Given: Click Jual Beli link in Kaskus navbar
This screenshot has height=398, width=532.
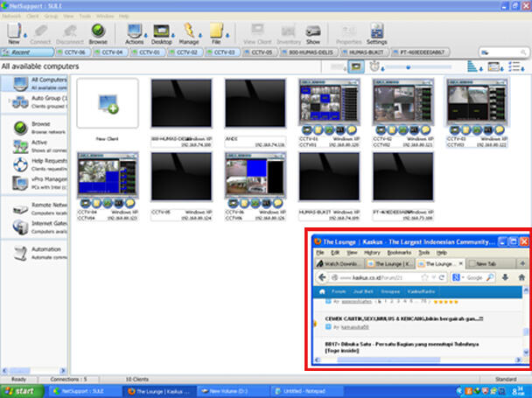Looking at the screenshot, I should click(363, 291).
